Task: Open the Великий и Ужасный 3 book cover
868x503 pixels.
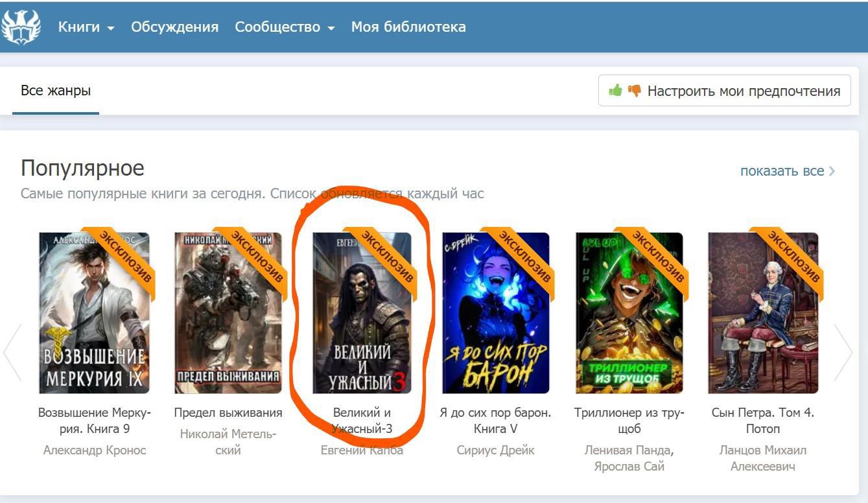Action: point(362,313)
